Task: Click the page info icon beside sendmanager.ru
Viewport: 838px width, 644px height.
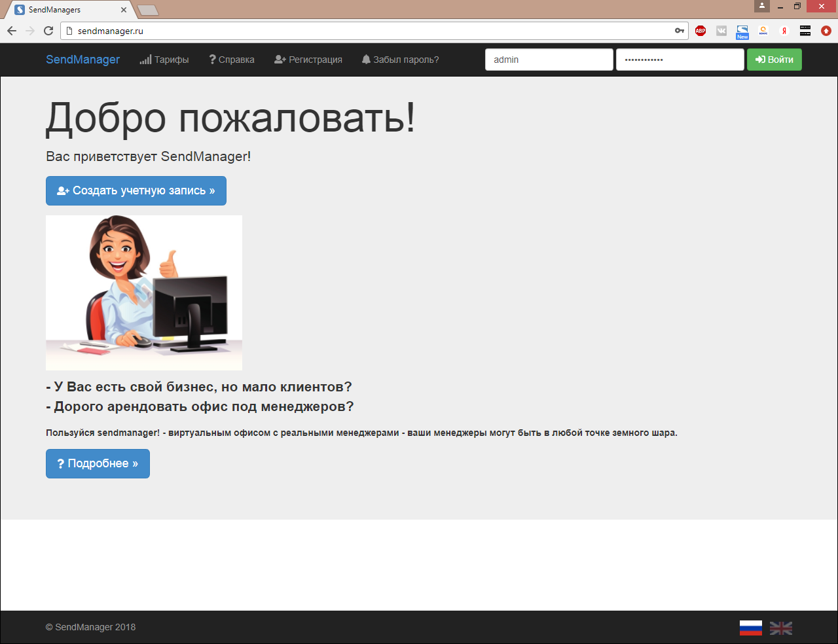Action: 69,31
